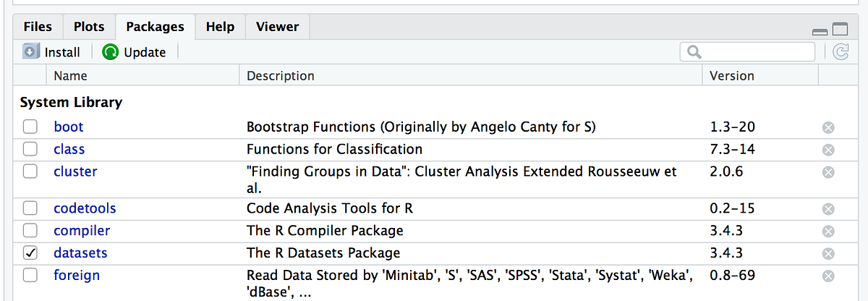Open the Files tab
Viewport: 868px width, 301px height.
[x=38, y=27]
